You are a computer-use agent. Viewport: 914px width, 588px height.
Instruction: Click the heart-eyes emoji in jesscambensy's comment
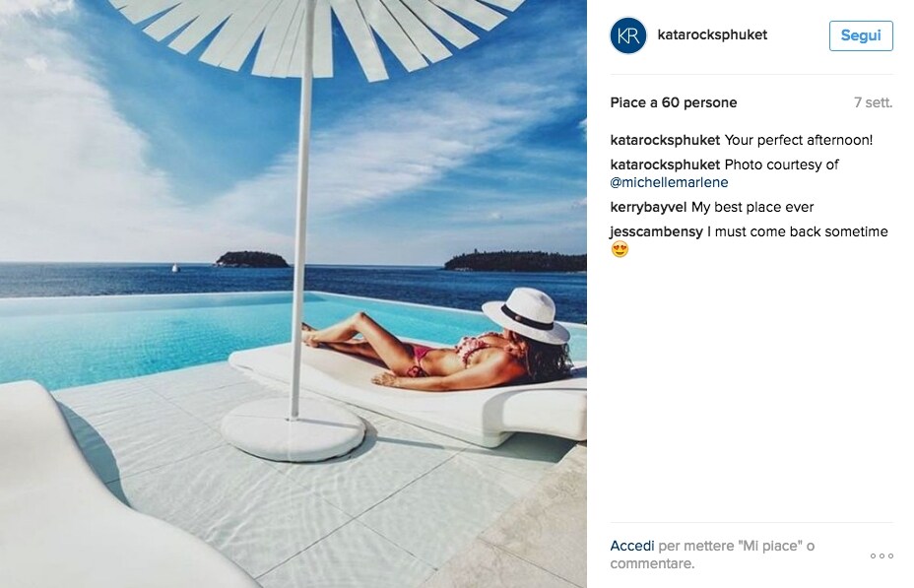[x=620, y=249]
